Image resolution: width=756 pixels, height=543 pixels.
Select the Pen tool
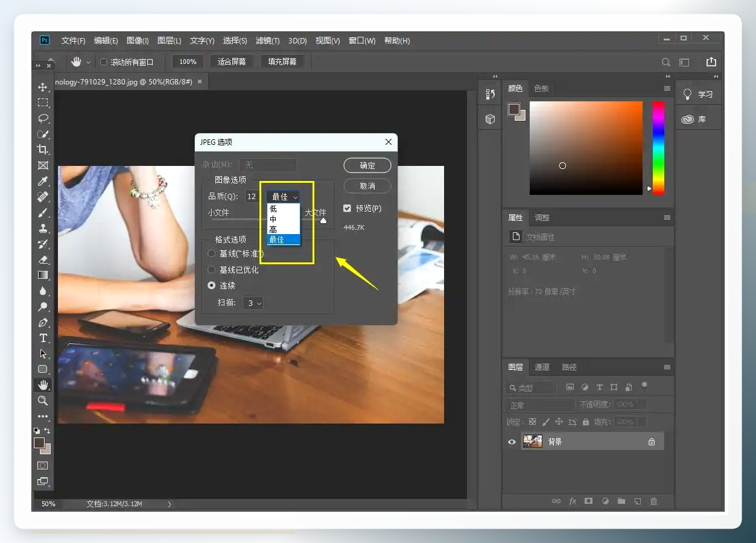point(43,322)
